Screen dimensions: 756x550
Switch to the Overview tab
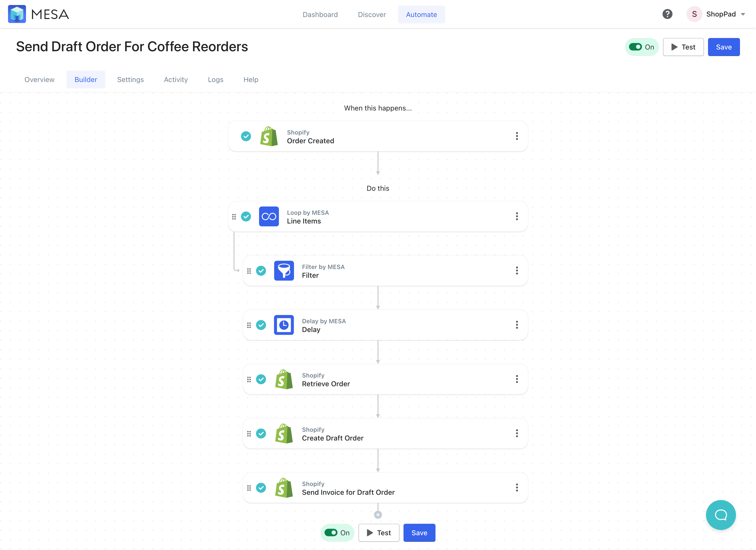[39, 79]
